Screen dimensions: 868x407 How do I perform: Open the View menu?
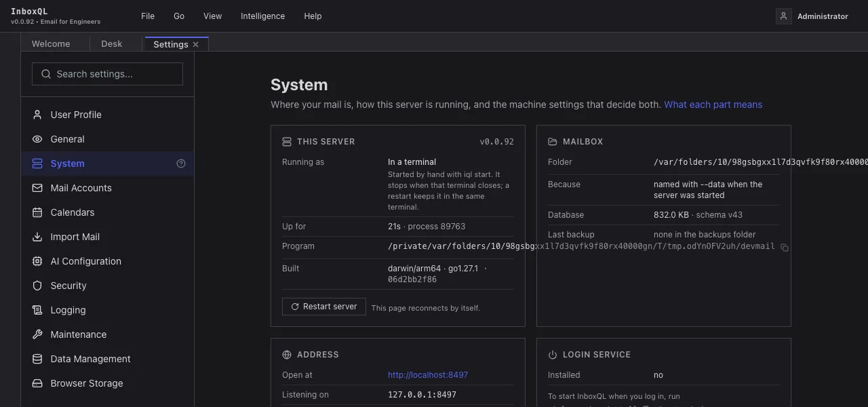click(x=212, y=16)
